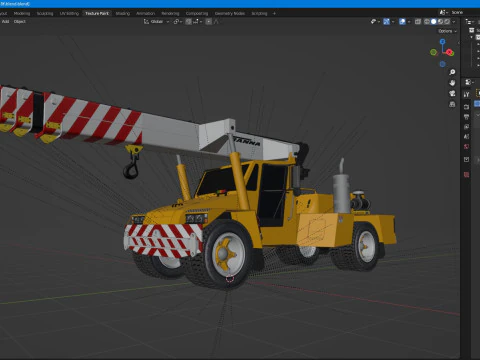Open the proportional editing falloff icon

[x=216, y=21]
